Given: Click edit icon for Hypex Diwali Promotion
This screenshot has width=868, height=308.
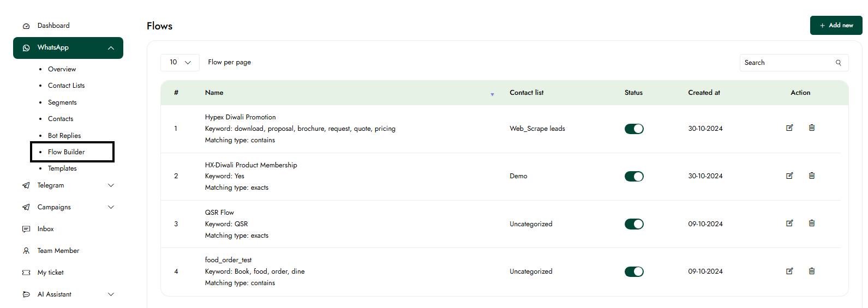Looking at the screenshot, I should tap(789, 128).
